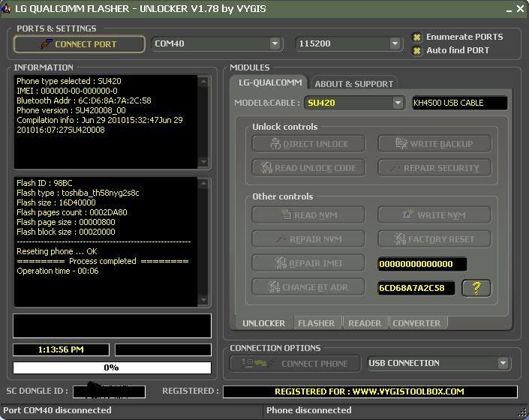529x420 pixels.
Task: Click the CHANGE BT ADR button
Action: coord(308,287)
